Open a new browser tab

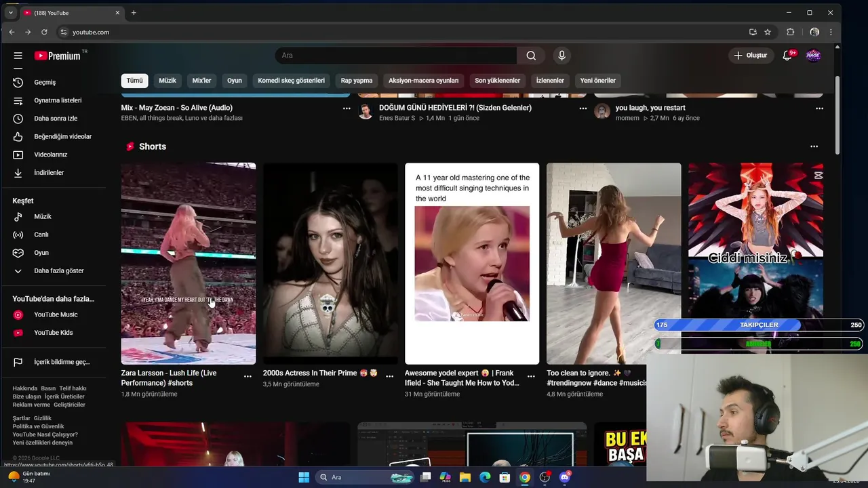(134, 13)
